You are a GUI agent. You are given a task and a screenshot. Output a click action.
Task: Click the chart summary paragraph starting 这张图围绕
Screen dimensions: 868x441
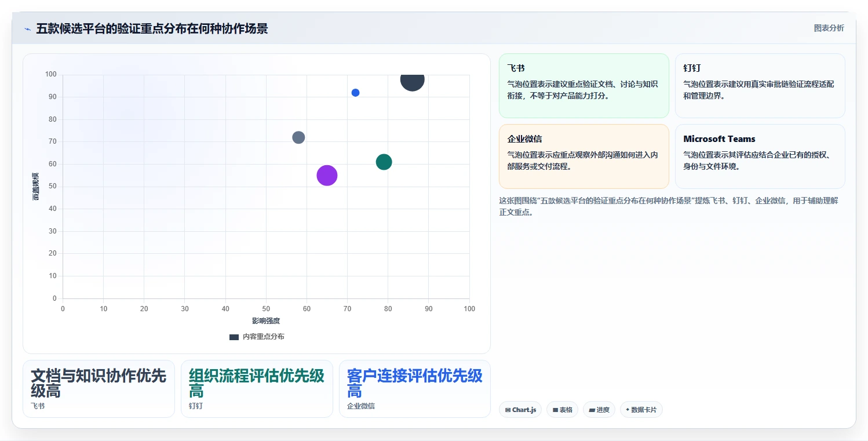pyautogui.click(x=669, y=206)
